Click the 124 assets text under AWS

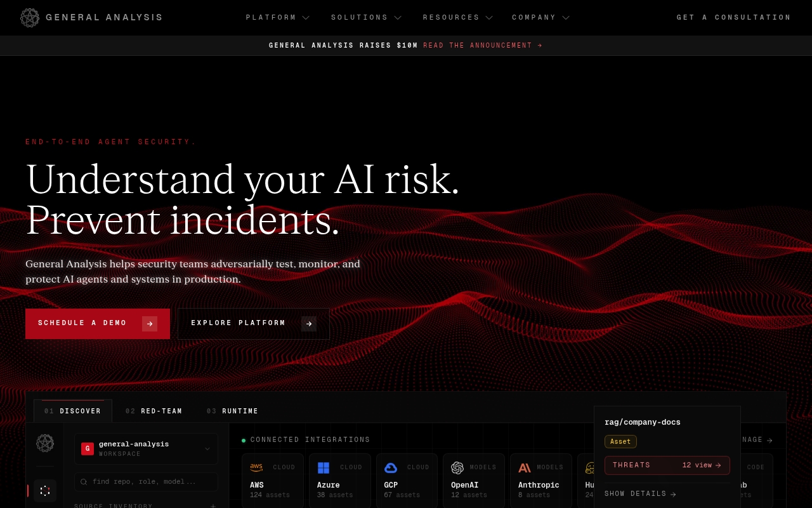[x=270, y=495]
